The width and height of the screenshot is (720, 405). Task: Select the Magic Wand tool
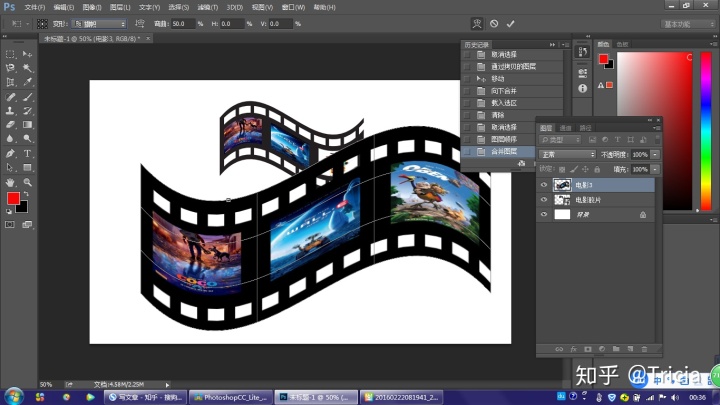pyautogui.click(x=28, y=68)
